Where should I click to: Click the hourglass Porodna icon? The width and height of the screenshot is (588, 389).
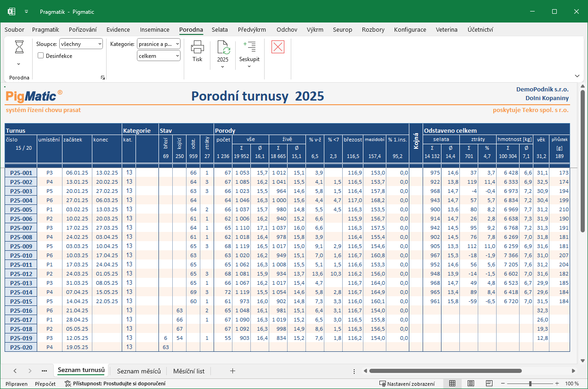19,47
